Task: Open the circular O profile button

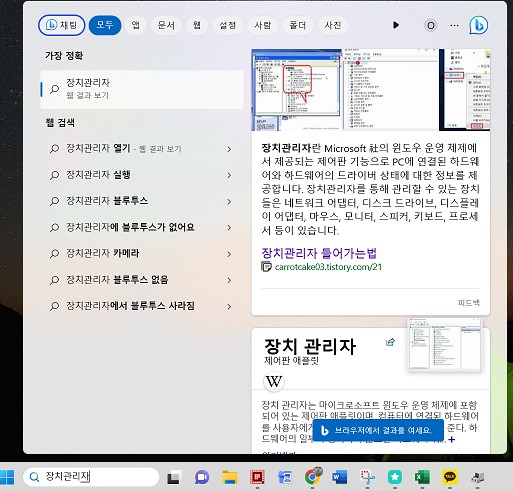Action: point(431,25)
